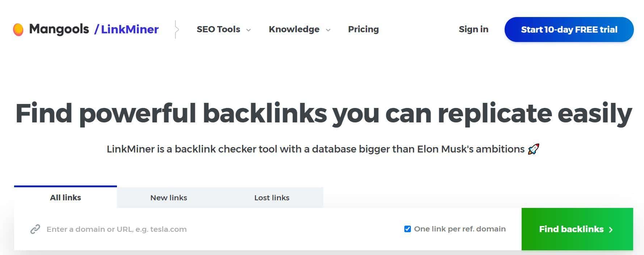This screenshot has width=644, height=255.
Task: Expand the SEO Tools dropdown chevron
Action: pyautogui.click(x=249, y=30)
